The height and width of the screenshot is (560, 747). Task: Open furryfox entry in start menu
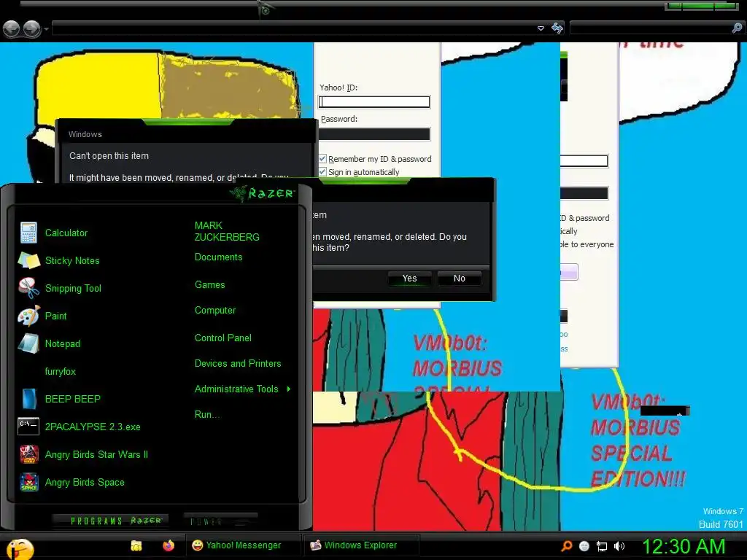click(x=61, y=371)
